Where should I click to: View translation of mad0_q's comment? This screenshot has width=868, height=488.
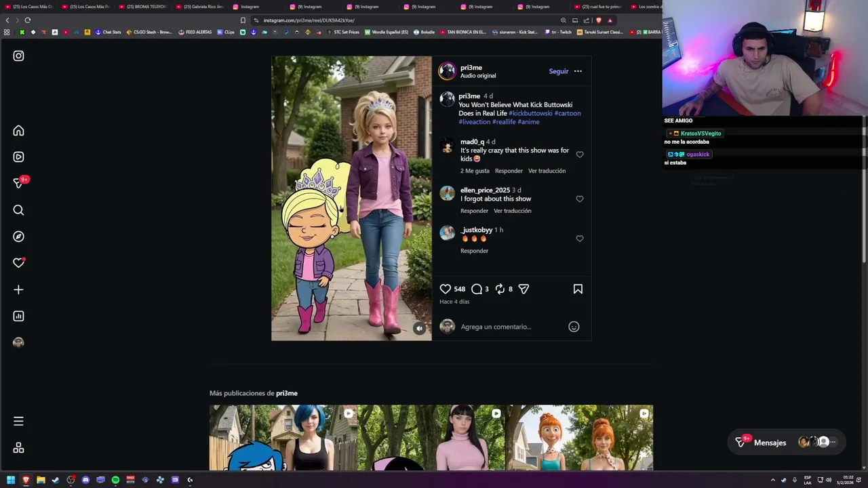(x=547, y=171)
